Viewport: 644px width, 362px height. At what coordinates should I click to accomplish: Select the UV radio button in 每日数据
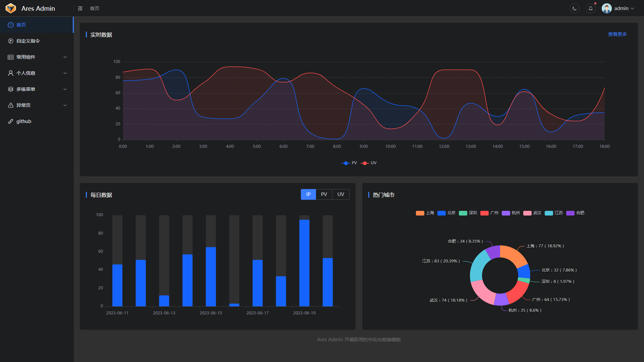click(340, 194)
